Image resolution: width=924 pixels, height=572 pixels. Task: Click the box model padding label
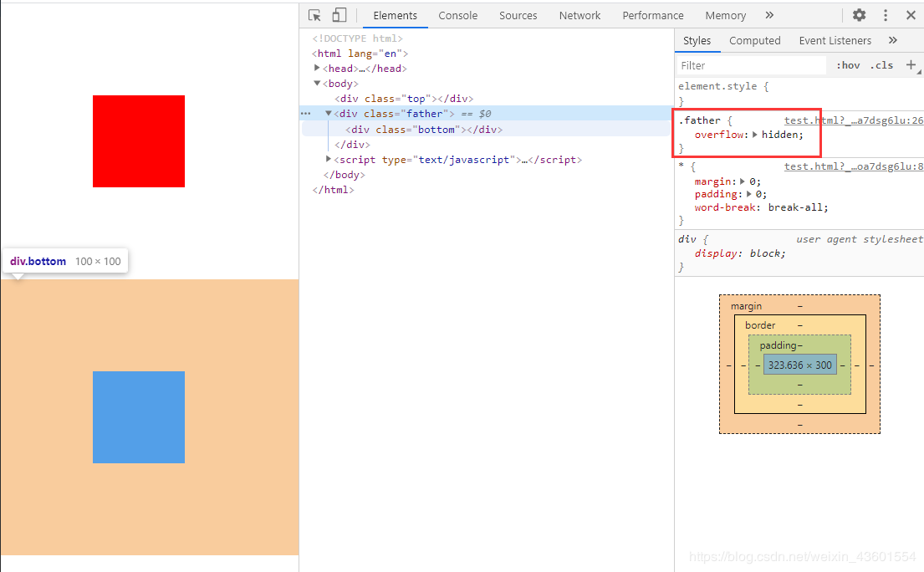click(778, 345)
